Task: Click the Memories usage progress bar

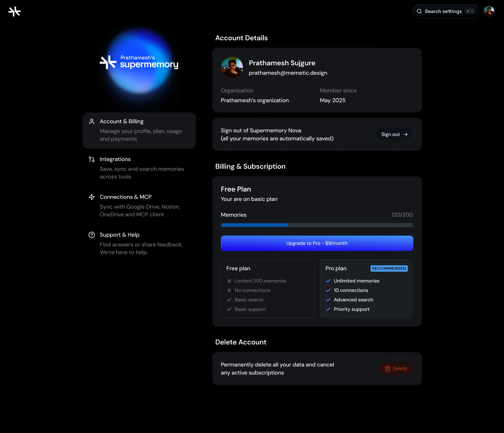Action: coord(317,225)
